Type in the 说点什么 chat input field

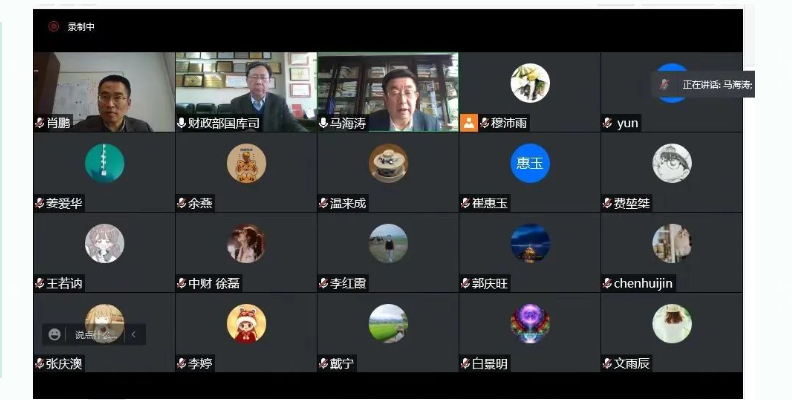coord(94,334)
